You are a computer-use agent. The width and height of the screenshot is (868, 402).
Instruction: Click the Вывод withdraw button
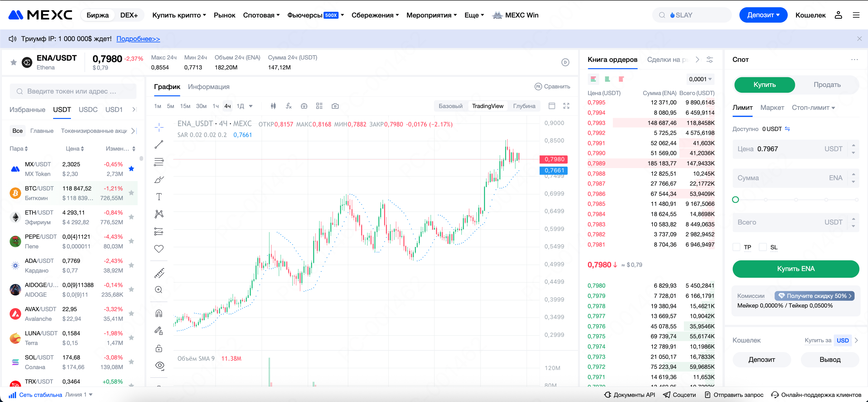pos(830,359)
